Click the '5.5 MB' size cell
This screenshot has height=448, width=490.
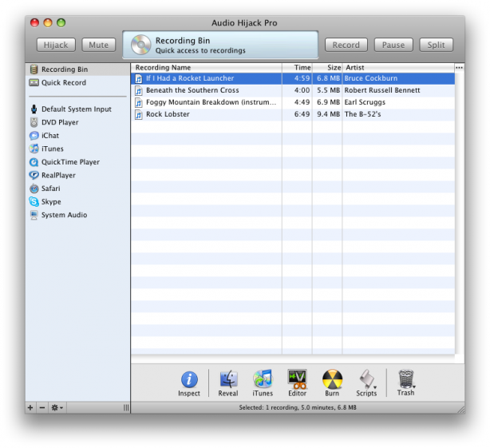click(328, 90)
